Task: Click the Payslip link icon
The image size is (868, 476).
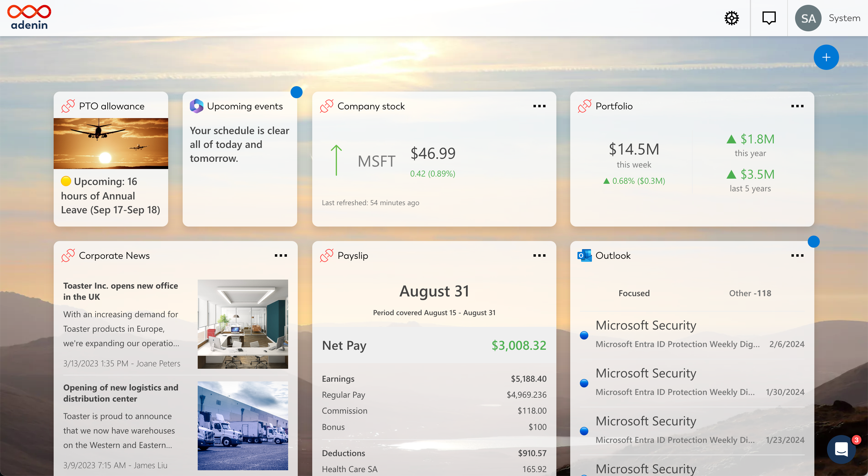Action: (326, 256)
